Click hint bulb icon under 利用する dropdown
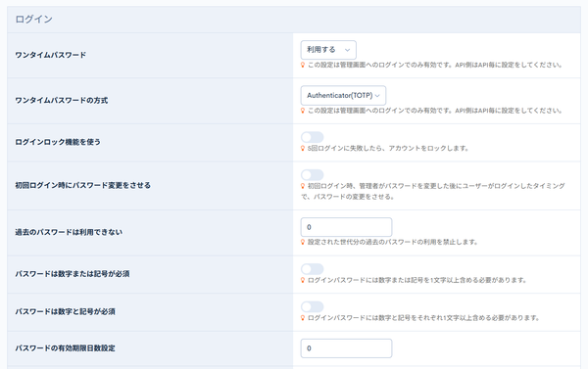 tap(303, 65)
